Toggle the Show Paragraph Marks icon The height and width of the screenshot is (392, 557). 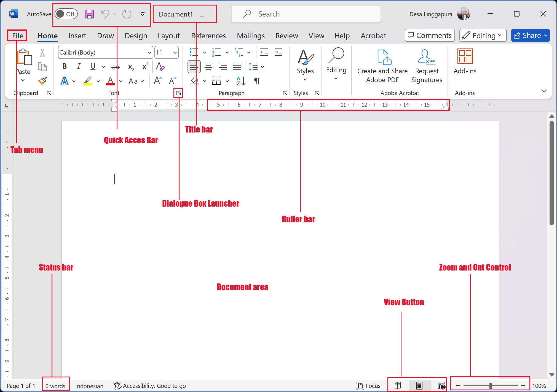click(256, 81)
